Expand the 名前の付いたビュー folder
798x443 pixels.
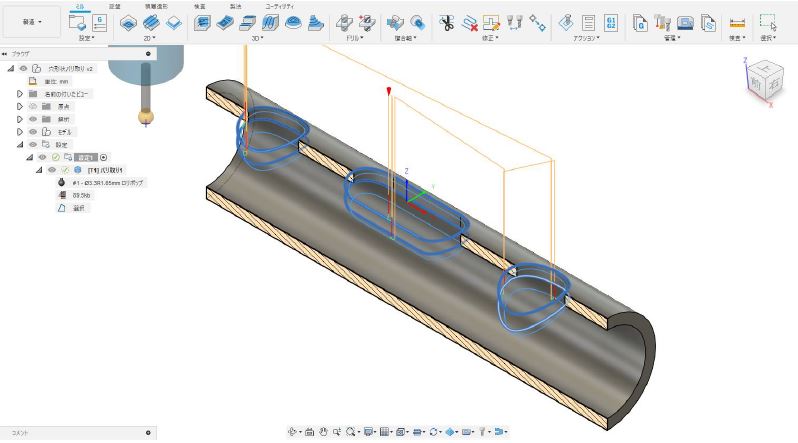(x=19, y=93)
